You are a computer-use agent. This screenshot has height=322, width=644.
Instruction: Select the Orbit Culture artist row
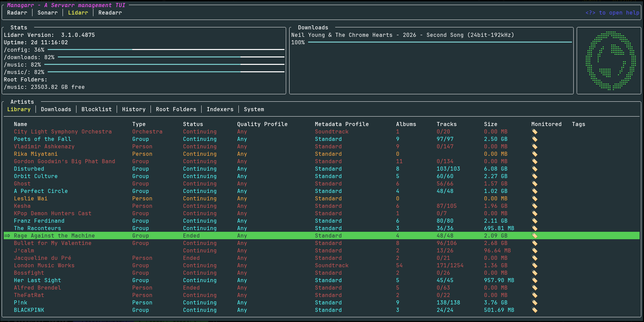(321, 176)
